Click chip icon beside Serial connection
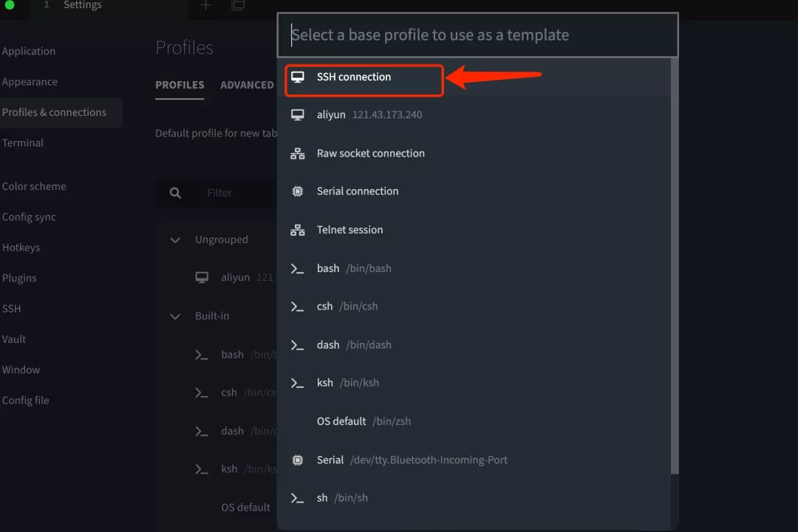 pyautogui.click(x=298, y=191)
